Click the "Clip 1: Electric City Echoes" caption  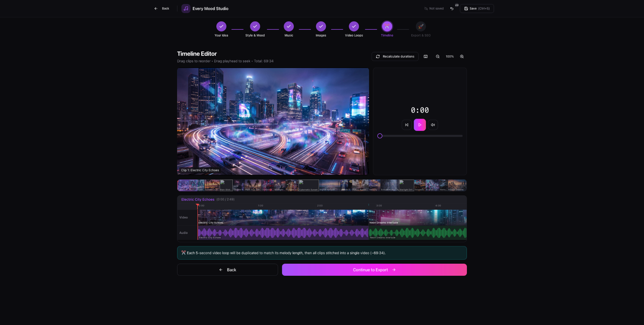(200, 170)
